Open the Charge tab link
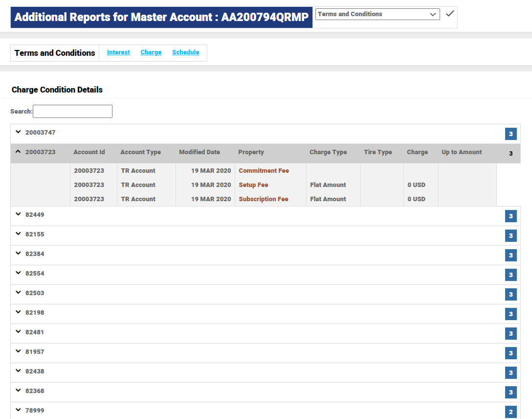532x419 pixels. click(x=151, y=52)
